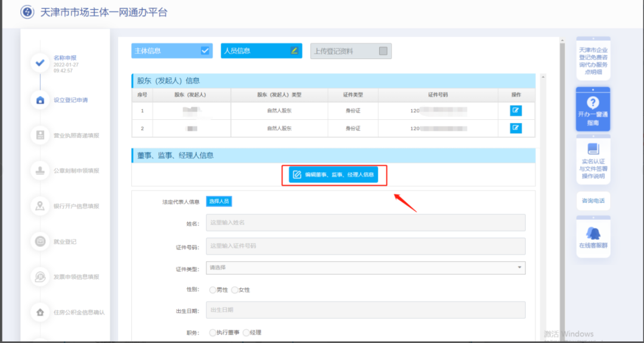Image resolution: width=644 pixels, height=343 pixels.
Task: Click the 姓名 input field
Action: (x=366, y=223)
